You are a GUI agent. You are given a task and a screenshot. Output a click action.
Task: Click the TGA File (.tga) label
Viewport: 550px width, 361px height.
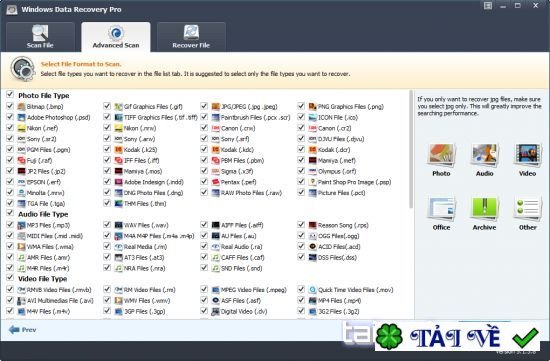click(x=46, y=203)
